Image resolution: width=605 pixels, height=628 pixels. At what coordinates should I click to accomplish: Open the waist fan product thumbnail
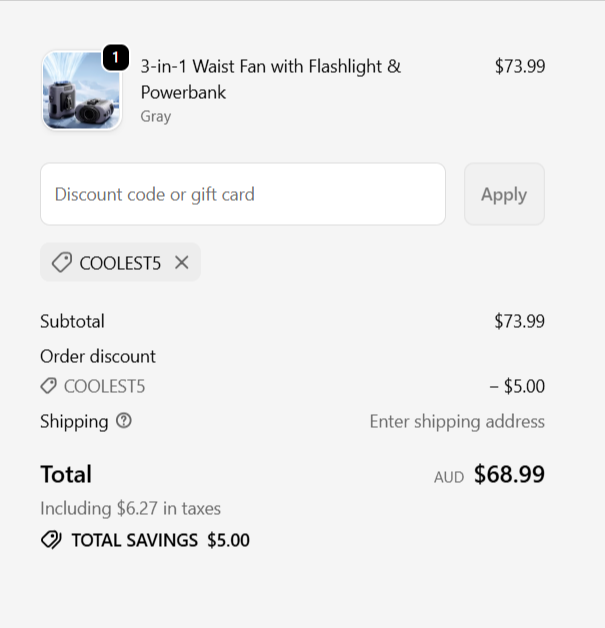click(81, 91)
